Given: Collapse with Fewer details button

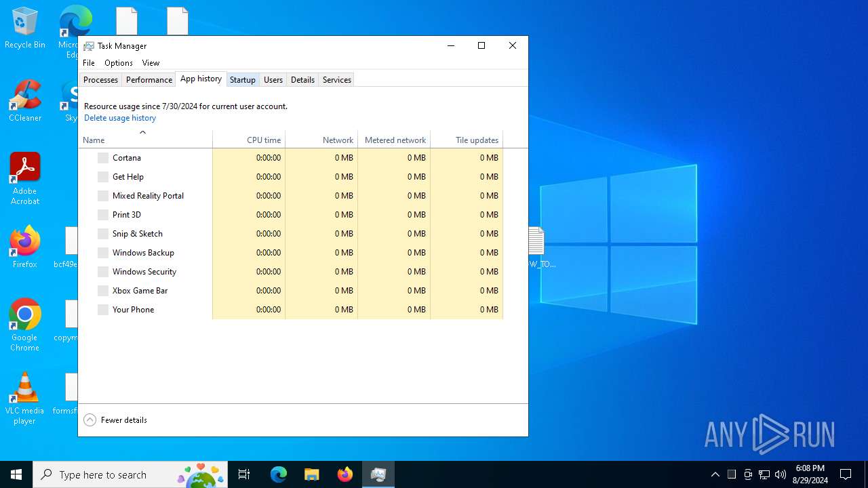Looking at the screenshot, I should point(115,420).
